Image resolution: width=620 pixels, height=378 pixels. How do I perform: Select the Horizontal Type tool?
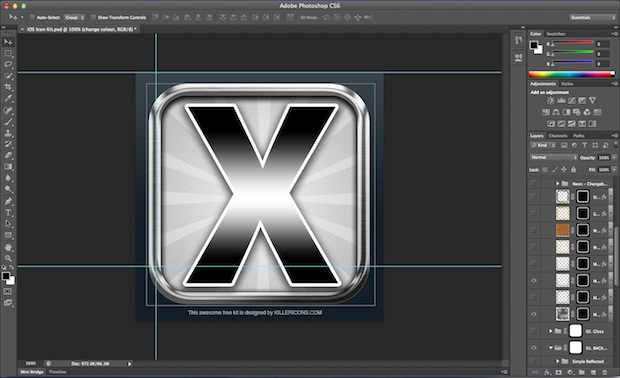tap(8, 213)
